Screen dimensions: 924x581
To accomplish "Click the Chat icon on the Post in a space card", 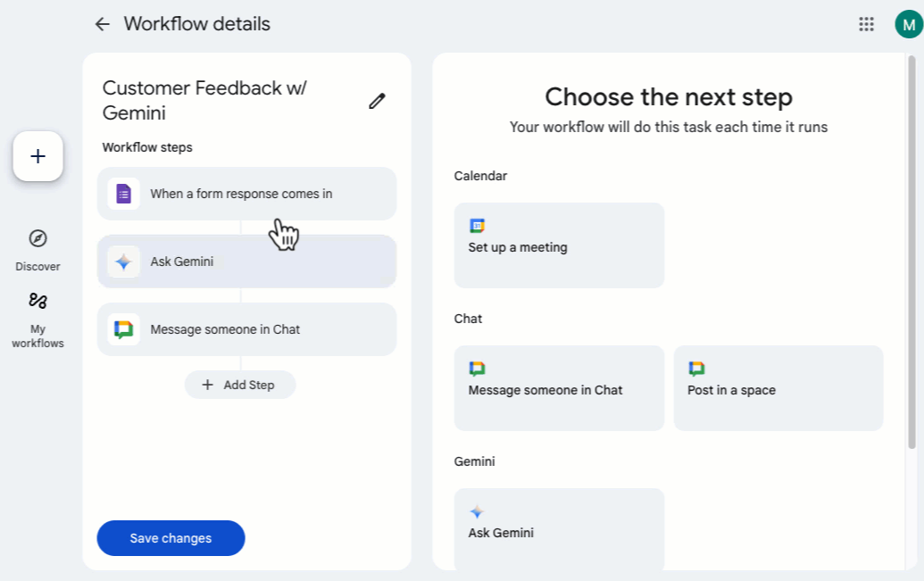I will click(x=696, y=369).
